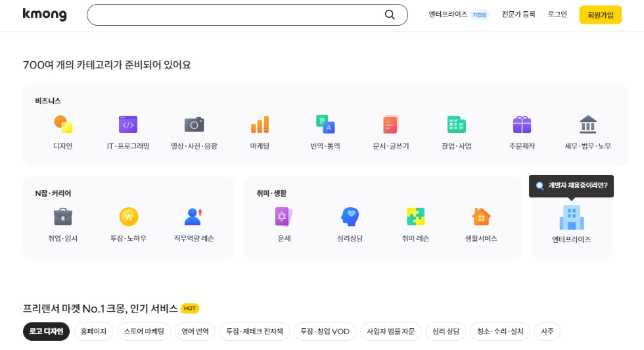The width and height of the screenshot is (644, 350).
Task: Click the 마케팅 label text
Action: click(260, 146)
